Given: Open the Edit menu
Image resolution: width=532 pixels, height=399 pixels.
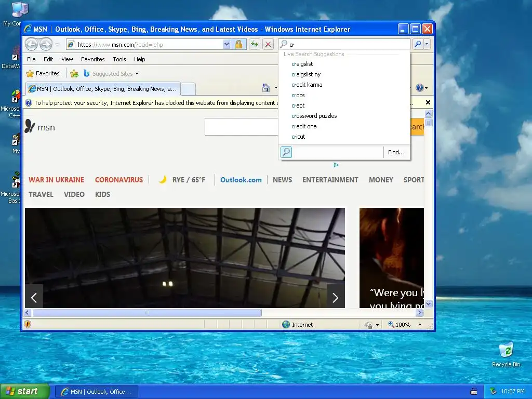Looking at the screenshot, I should pos(48,59).
